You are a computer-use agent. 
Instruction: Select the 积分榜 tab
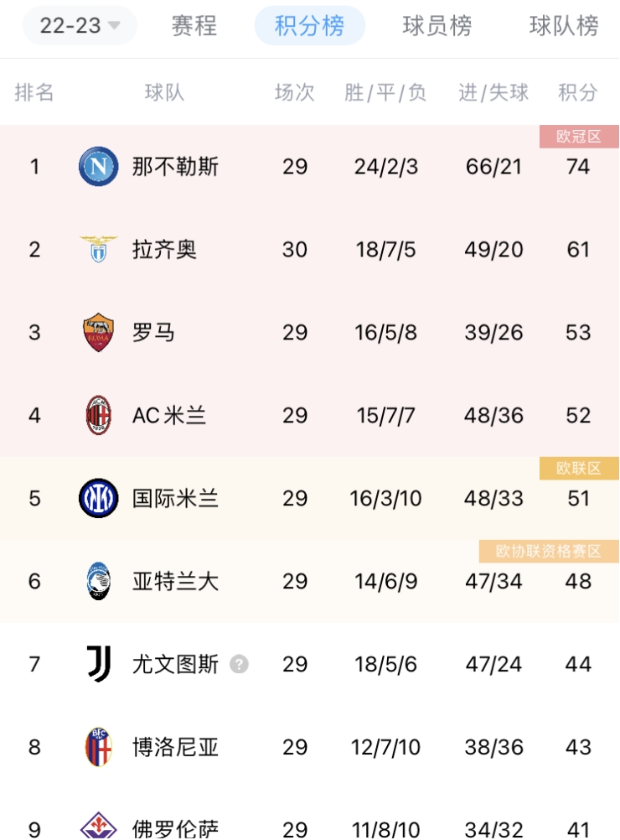(309, 25)
